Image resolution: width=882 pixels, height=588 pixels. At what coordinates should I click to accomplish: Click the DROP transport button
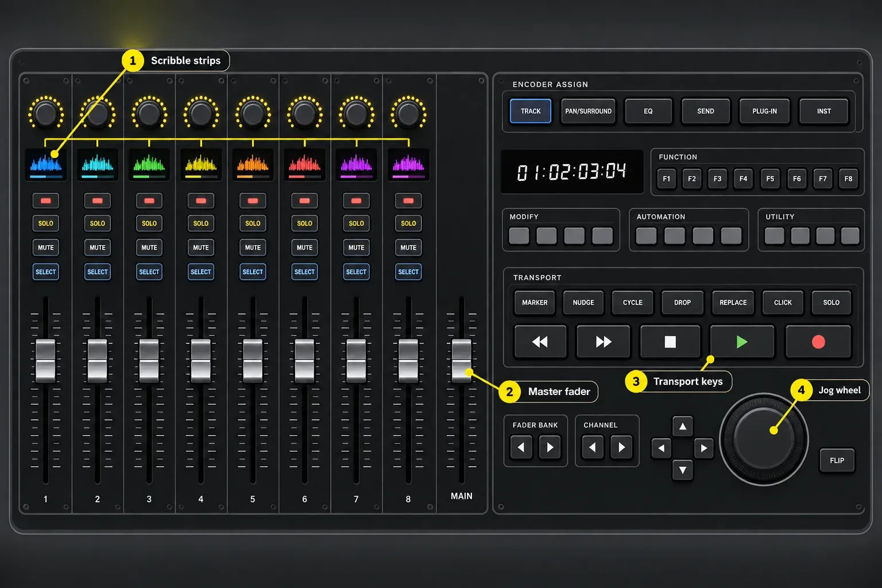(x=682, y=303)
